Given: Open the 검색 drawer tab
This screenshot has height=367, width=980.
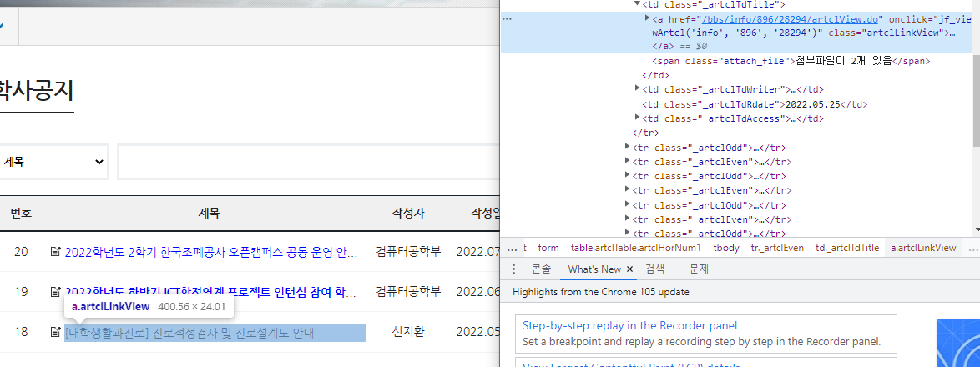Looking at the screenshot, I should point(654,269).
